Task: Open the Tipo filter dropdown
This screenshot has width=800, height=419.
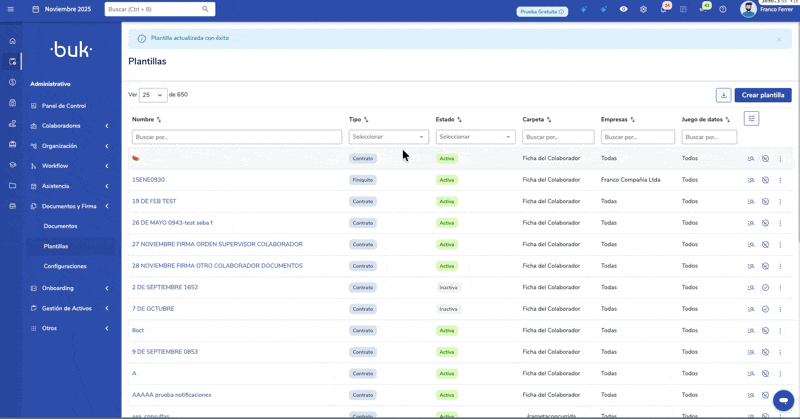Action: 388,137
